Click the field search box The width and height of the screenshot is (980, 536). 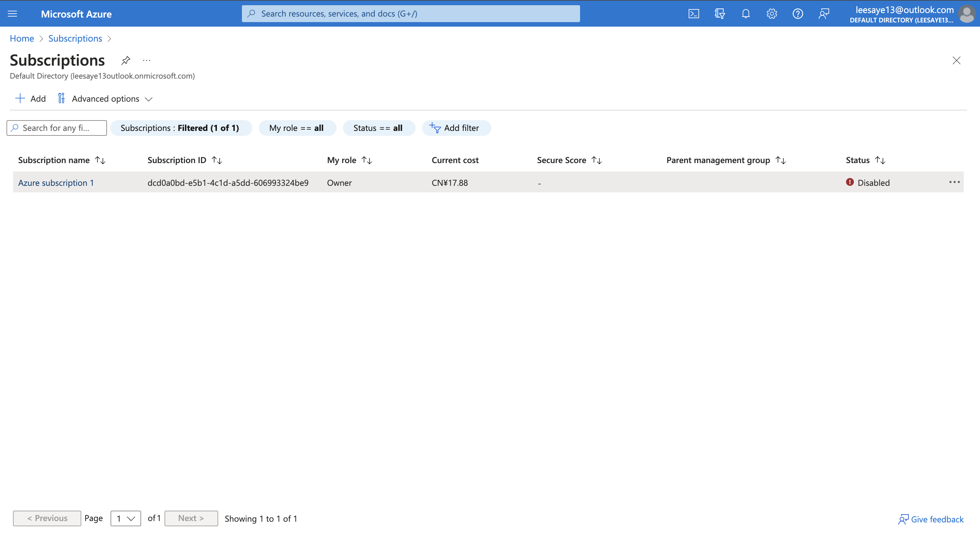coord(56,128)
